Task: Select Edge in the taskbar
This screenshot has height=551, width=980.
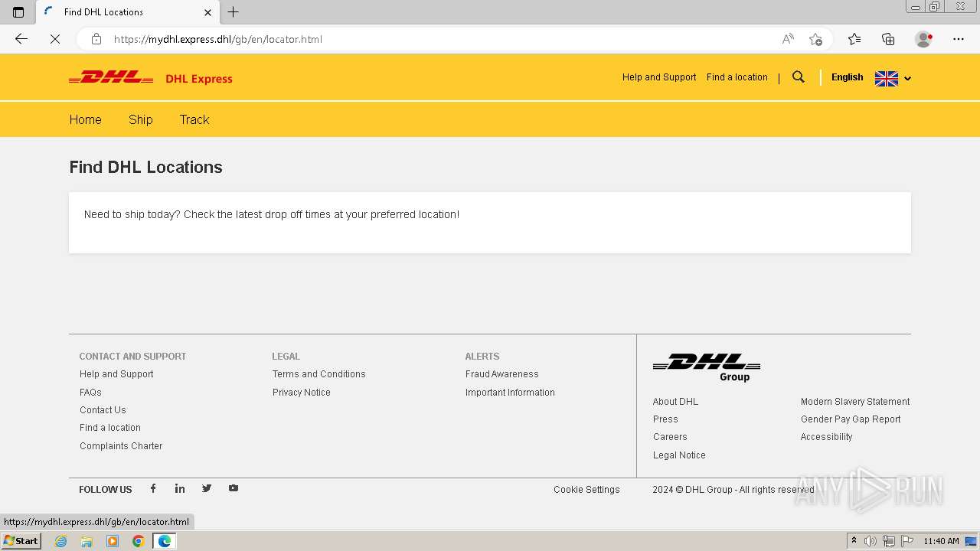Action: [x=165, y=541]
